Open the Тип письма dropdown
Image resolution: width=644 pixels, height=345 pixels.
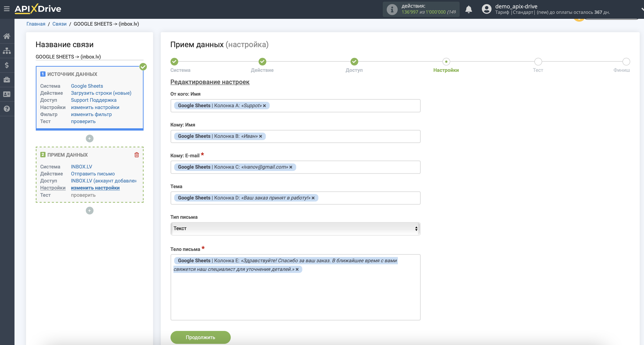(x=295, y=228)
